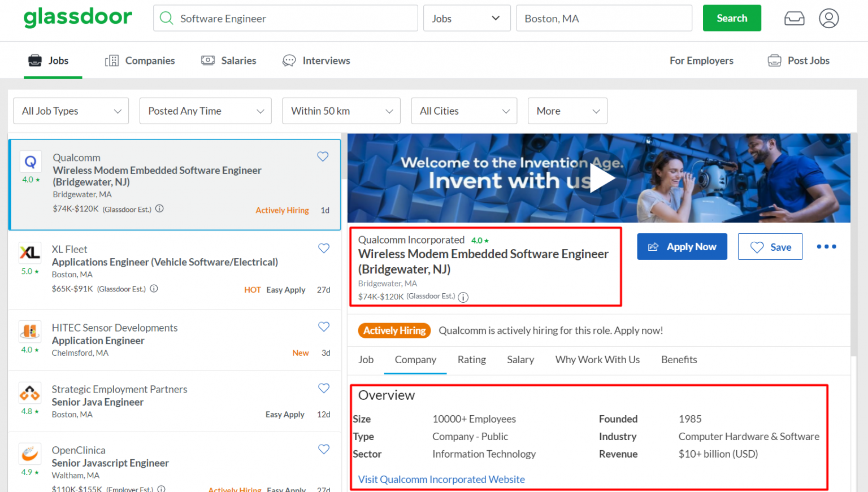Click the Qualcomm company logo

pos(31,162)
